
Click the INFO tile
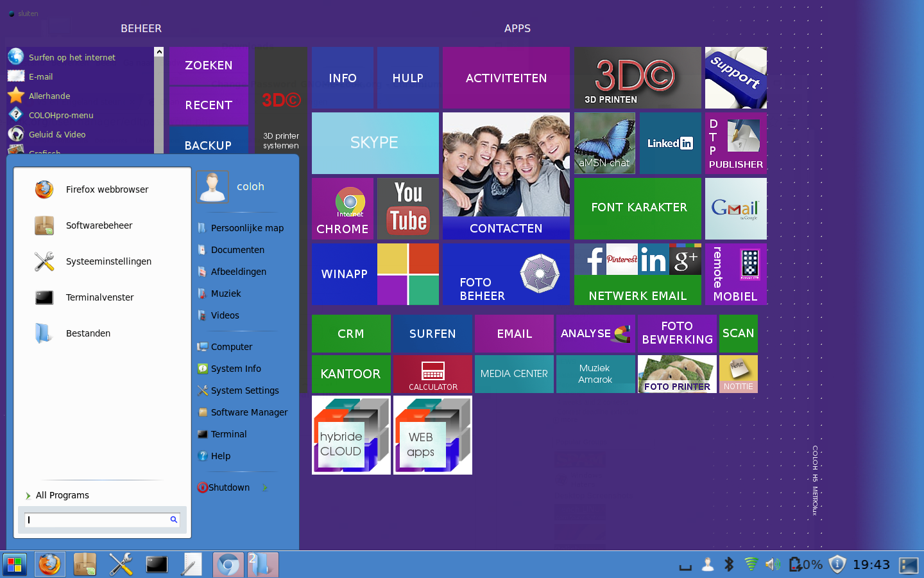(x=343, y=78)
